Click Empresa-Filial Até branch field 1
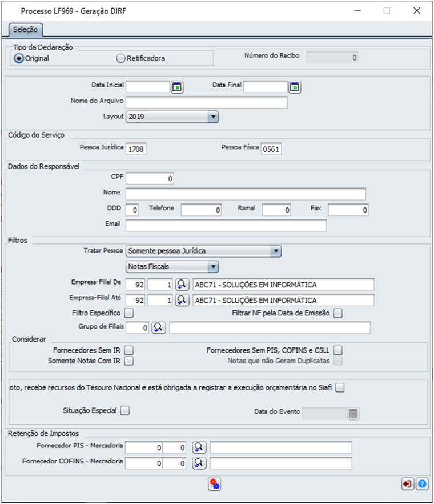This screenshot has height=504, width=434. pyautogui.click(x=160, y=300)
